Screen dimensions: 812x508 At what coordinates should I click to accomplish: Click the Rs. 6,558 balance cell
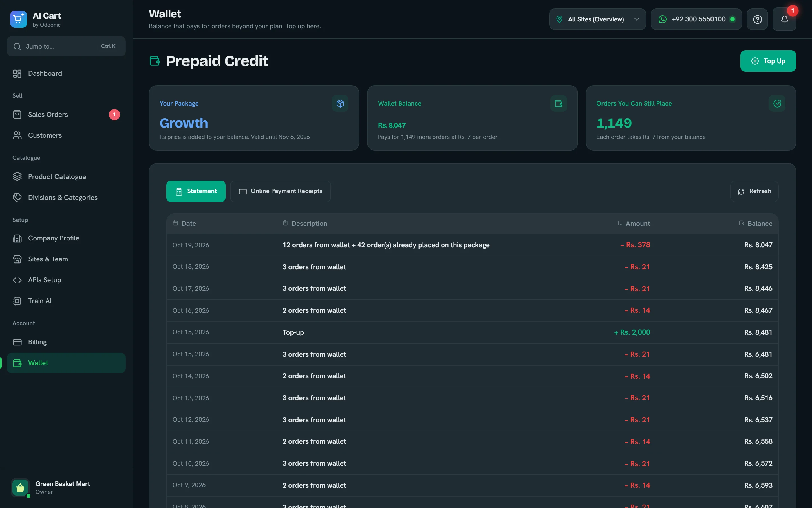758,441
